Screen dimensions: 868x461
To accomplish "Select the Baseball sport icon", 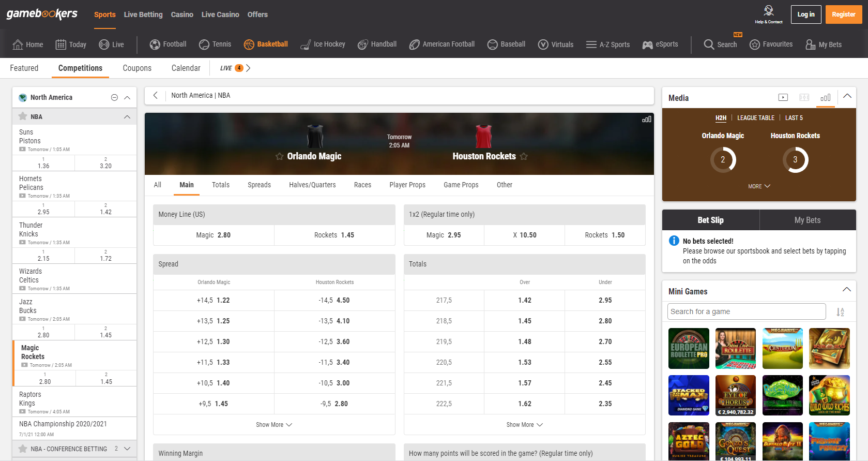I will click(x=493, y=44).
